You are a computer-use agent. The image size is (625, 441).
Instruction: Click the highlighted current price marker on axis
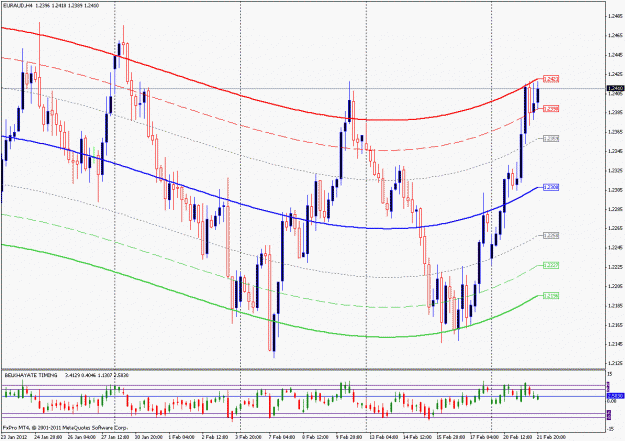615,88
